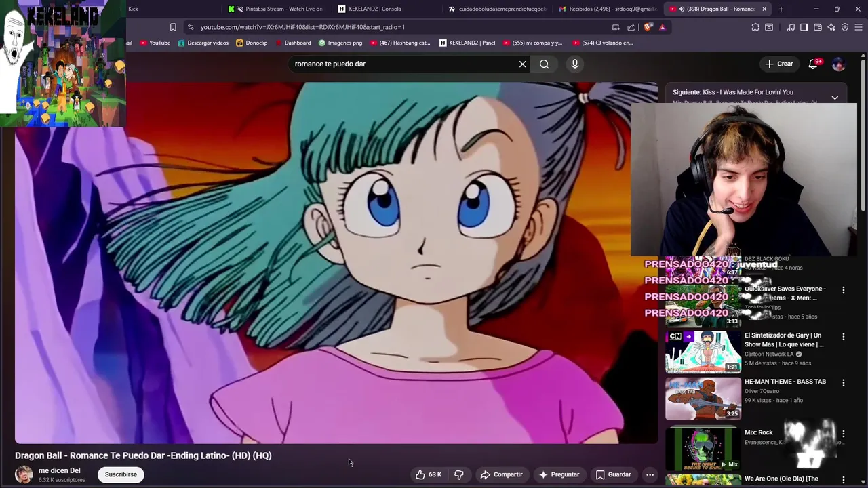The width and height of the screenshot is (868, 488).
Task: Open the KEKELAND2 Panel bookmark
Action: 467,43
